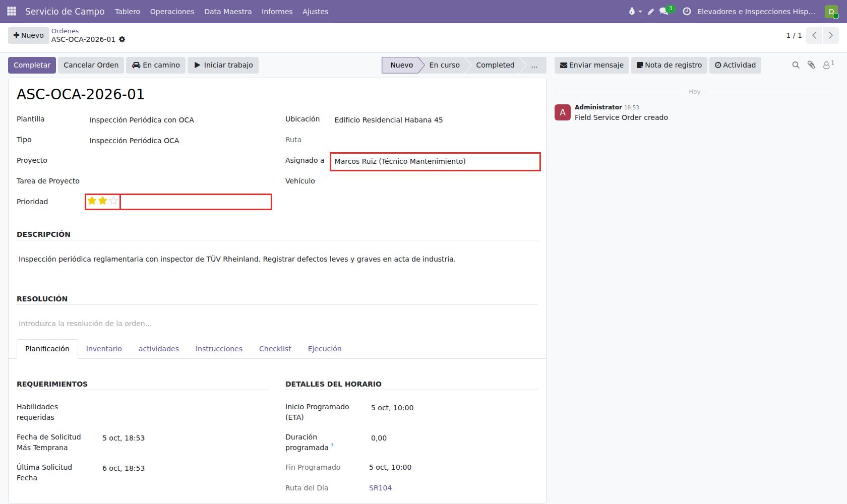Set priority to one star
Viewport: 847px width, 504px height.
pos(92,201)
